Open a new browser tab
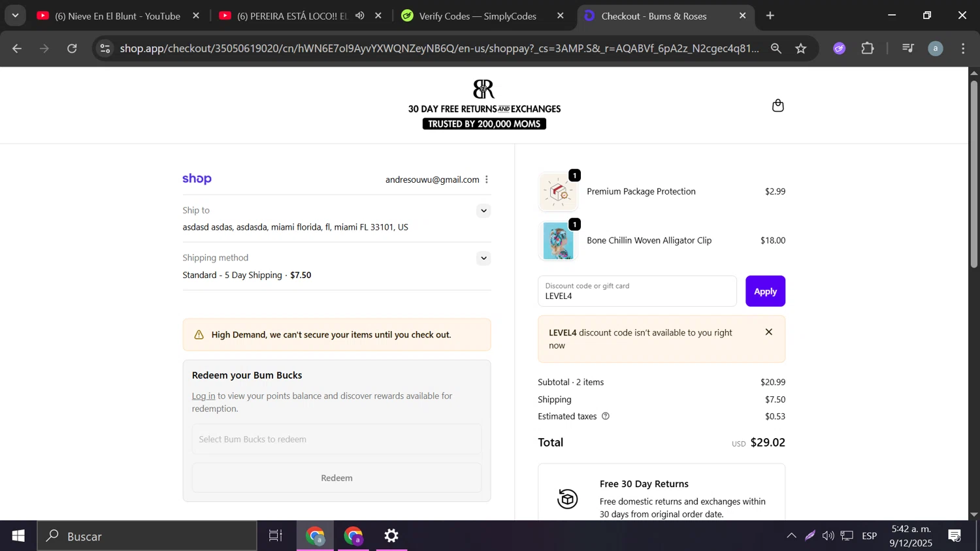This screenshot has height=551, width=980. pos(770,16)
